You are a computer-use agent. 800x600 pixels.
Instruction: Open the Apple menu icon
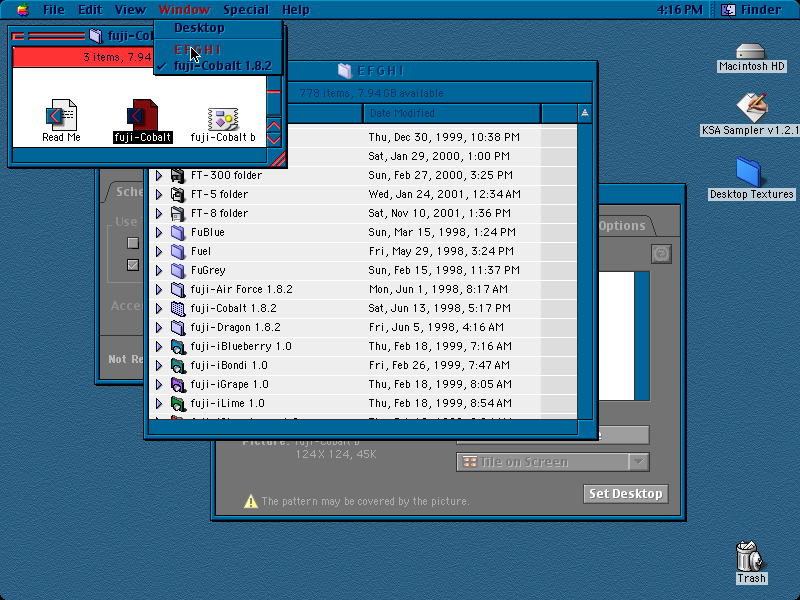[x=23, y=9]
